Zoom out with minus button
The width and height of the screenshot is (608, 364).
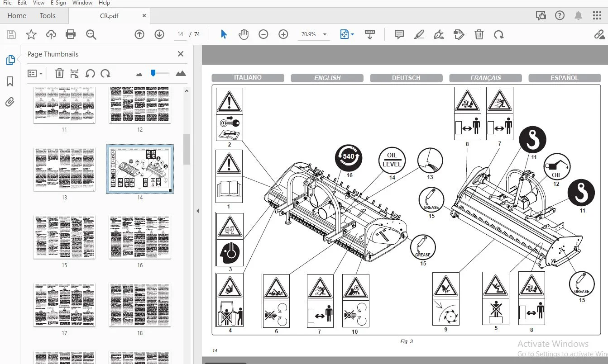(x=263, y=34)
